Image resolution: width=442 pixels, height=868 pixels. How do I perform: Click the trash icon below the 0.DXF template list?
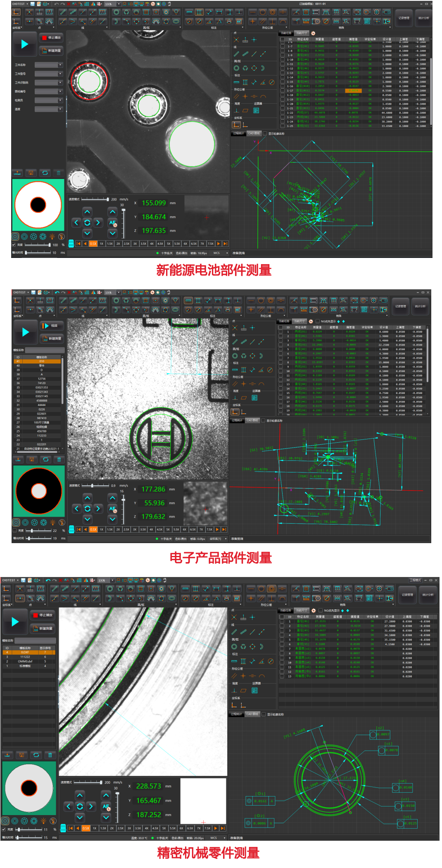point(50,755)
